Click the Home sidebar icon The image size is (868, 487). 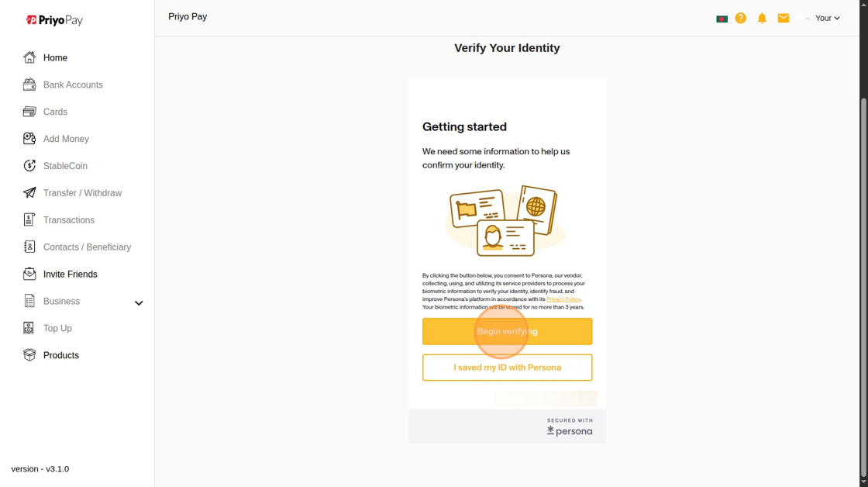pyautogui.click(x=29, y=57)
